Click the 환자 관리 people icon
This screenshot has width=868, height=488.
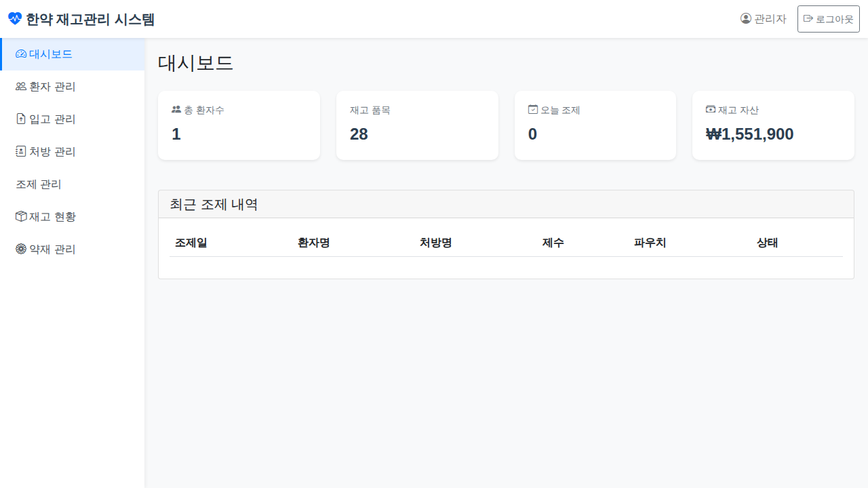[21, 87]
